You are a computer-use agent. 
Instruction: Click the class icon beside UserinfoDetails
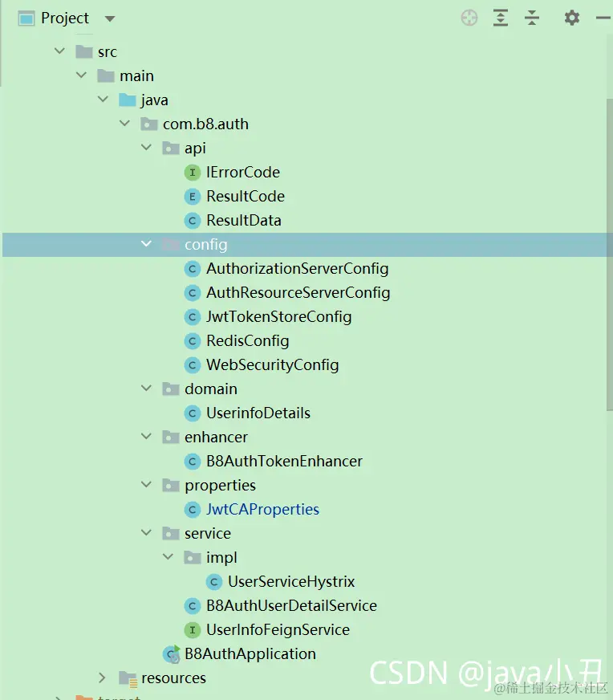coord(193,413)
